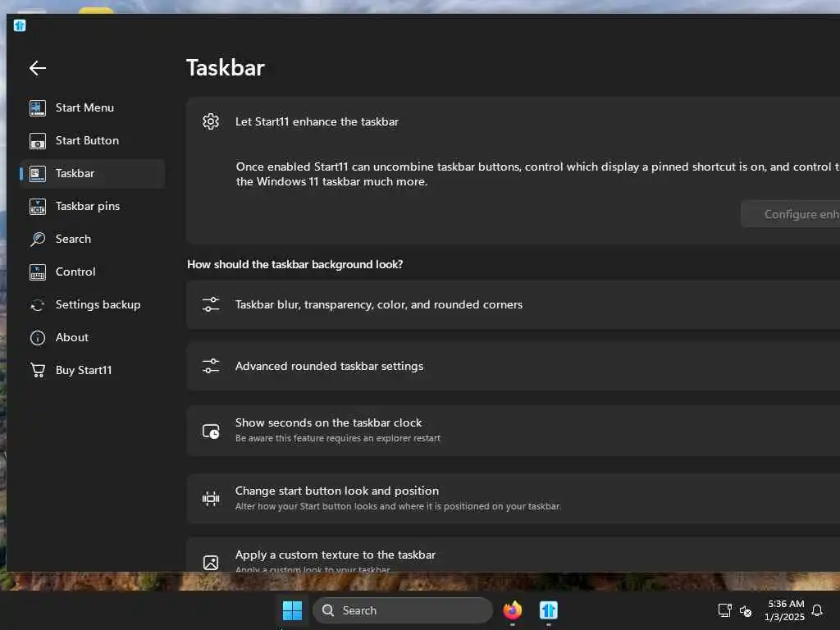
Task: Open Apply a custom texture to the taskbar
Action: click(513, 555)
